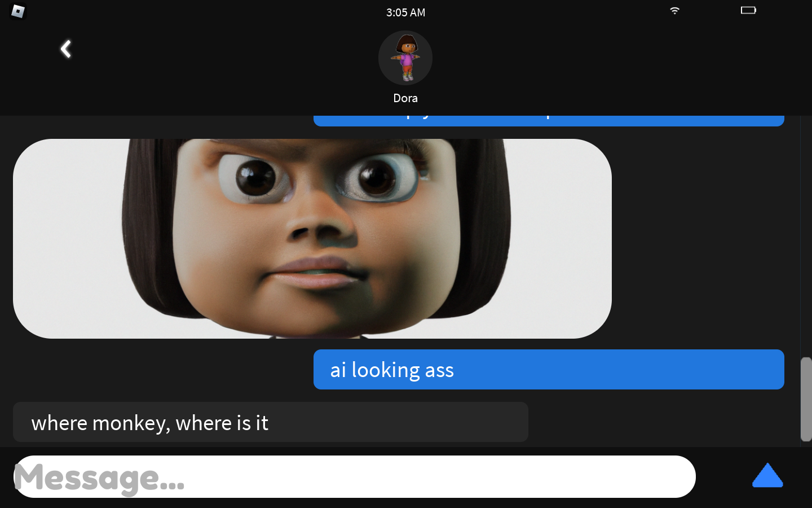The height and width of the screenshot is (508, 812).
Task: Tap the battery indicator icon
Action: click(748, 10)
